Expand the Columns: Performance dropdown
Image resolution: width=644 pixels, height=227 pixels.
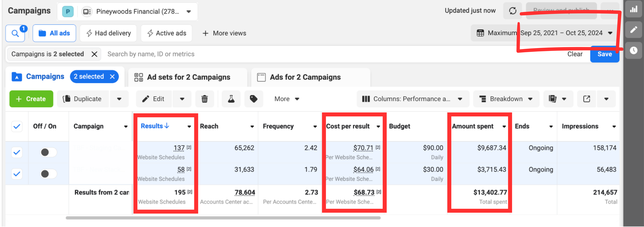click(x=413, y=99)
